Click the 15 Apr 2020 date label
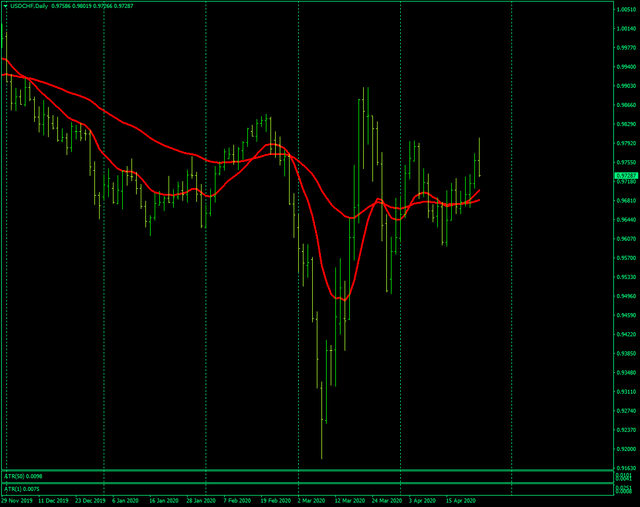Image resolution: width=640 pixels, height=507 pixels. [x=460, y=500]
